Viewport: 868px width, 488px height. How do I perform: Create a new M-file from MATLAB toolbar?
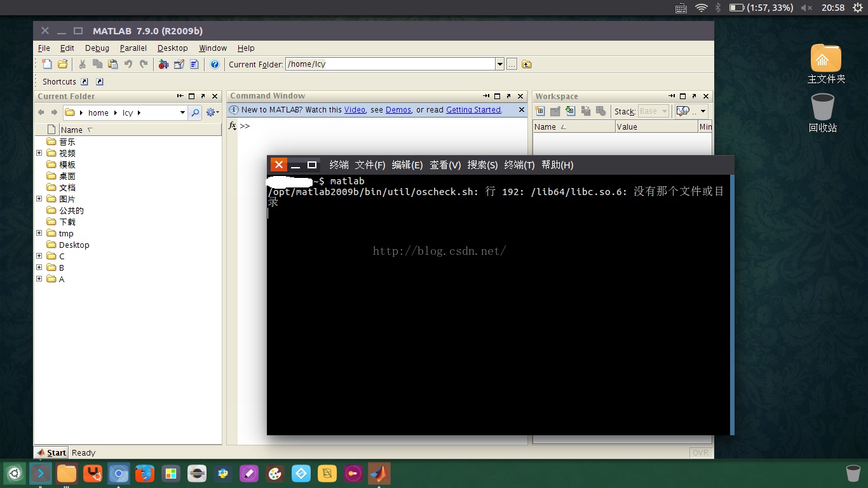coord(46,64)
